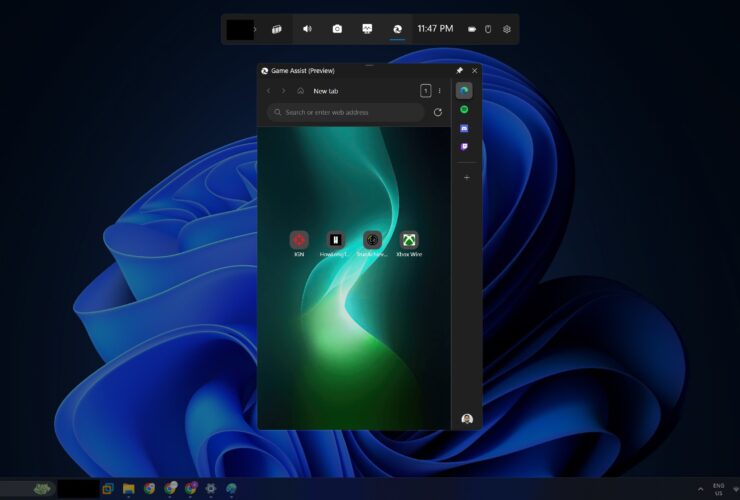Open Spotify from the Game Assist sidebar
Screen dimensions: 740x500
465,109
